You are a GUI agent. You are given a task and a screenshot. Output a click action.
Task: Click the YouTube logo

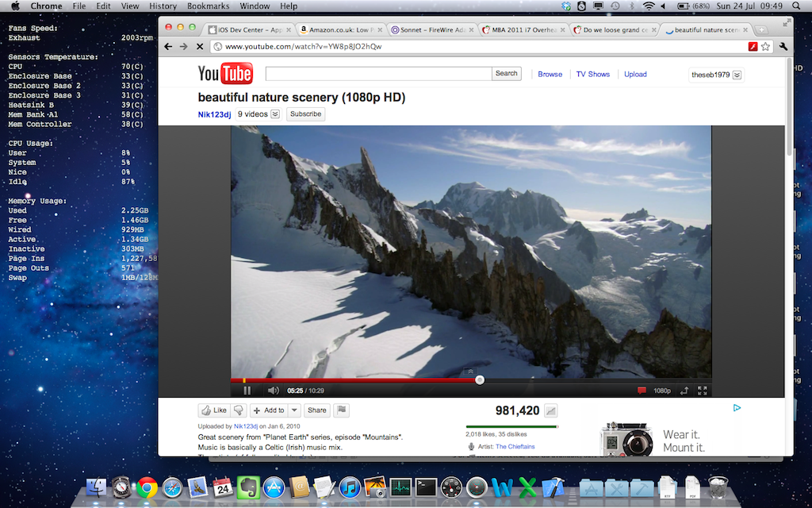pyautogui.click(x=225, y=74)
